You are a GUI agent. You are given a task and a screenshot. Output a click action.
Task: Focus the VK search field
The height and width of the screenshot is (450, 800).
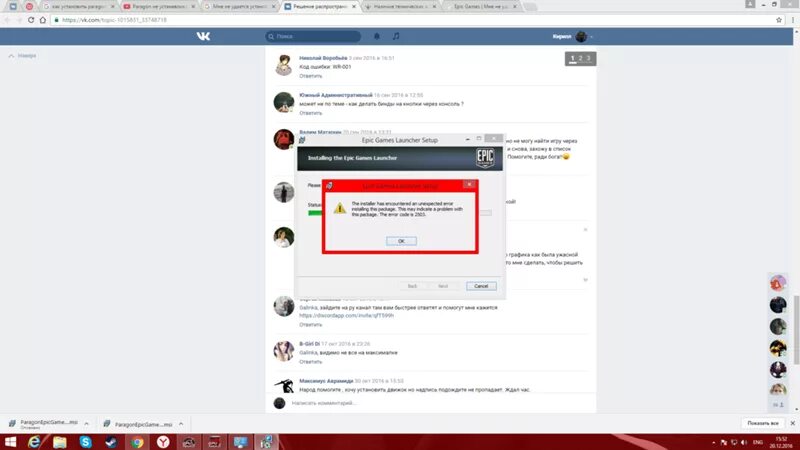pos(313,36)
